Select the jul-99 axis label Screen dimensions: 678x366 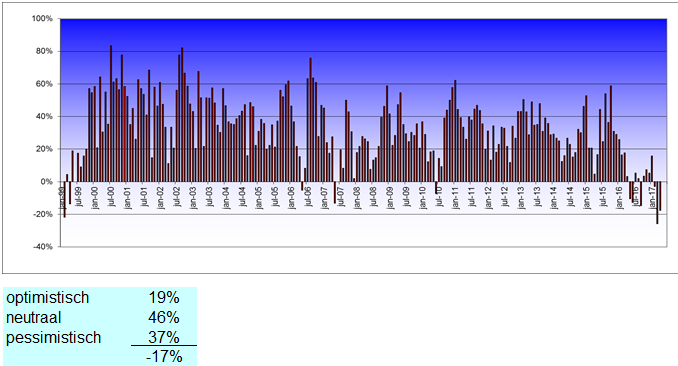(x=78, y=196)
